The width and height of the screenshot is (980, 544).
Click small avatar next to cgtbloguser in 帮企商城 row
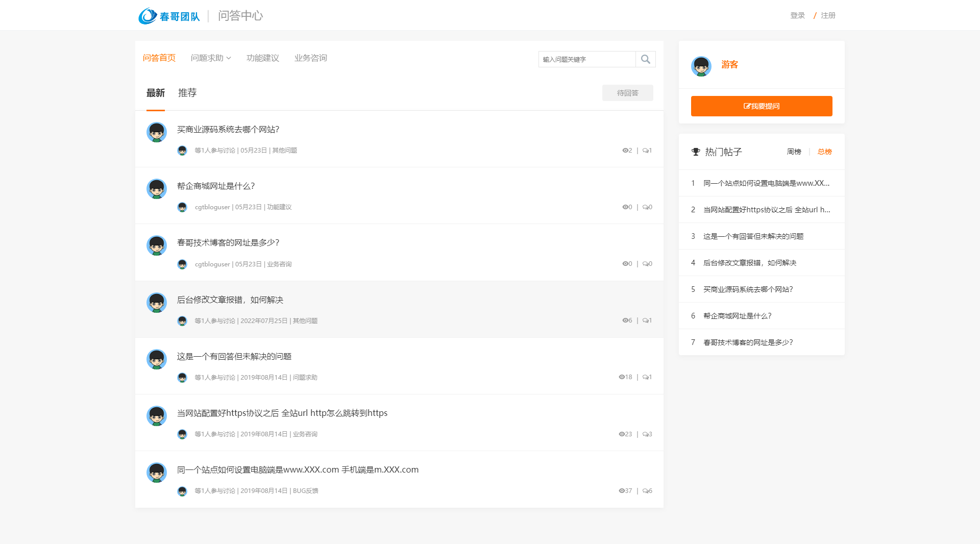coord(182,207)
